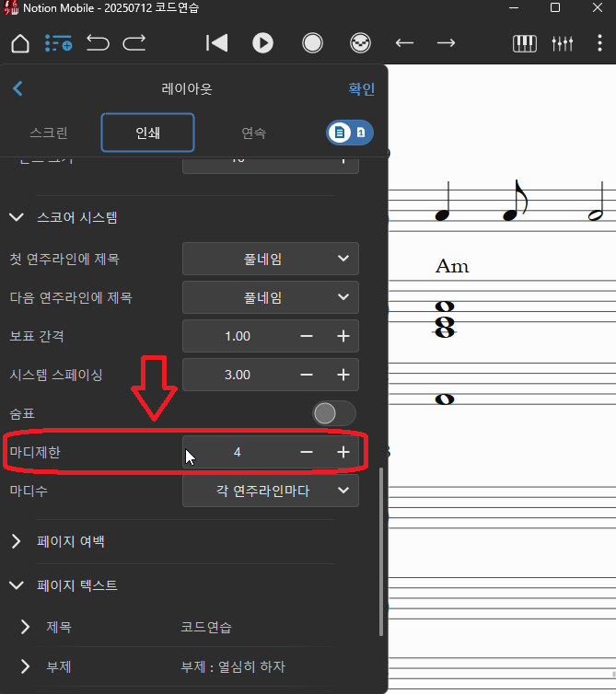The height and width of the screenshot is (694, 616).
Task: Click the score setup layout icon
Action: point(59,43)
